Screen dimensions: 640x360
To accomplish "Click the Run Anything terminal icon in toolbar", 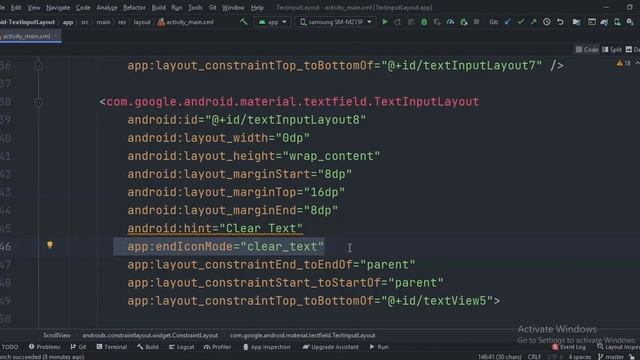I will point(591,22).
